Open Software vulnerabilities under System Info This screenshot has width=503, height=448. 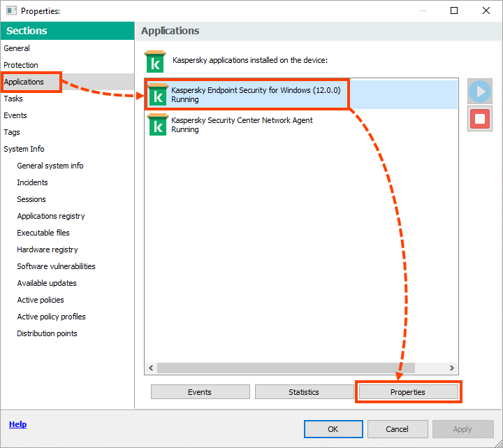point(56,266)
